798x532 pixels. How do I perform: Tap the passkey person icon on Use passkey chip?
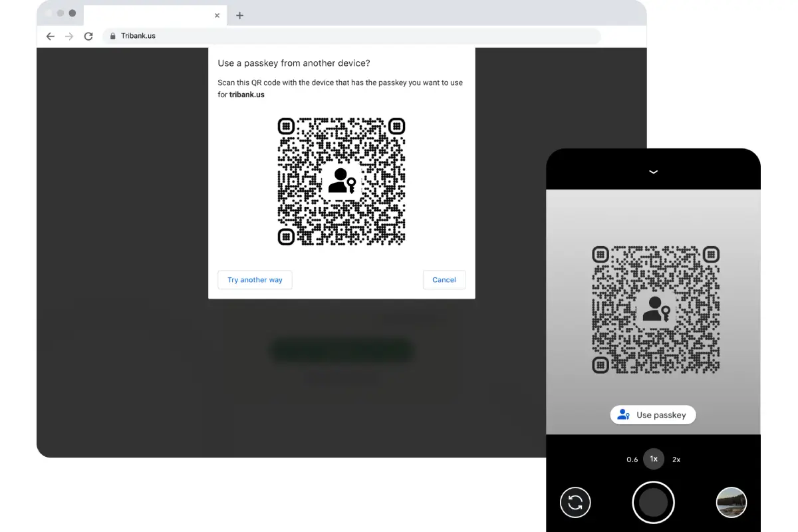pos(622,414)
